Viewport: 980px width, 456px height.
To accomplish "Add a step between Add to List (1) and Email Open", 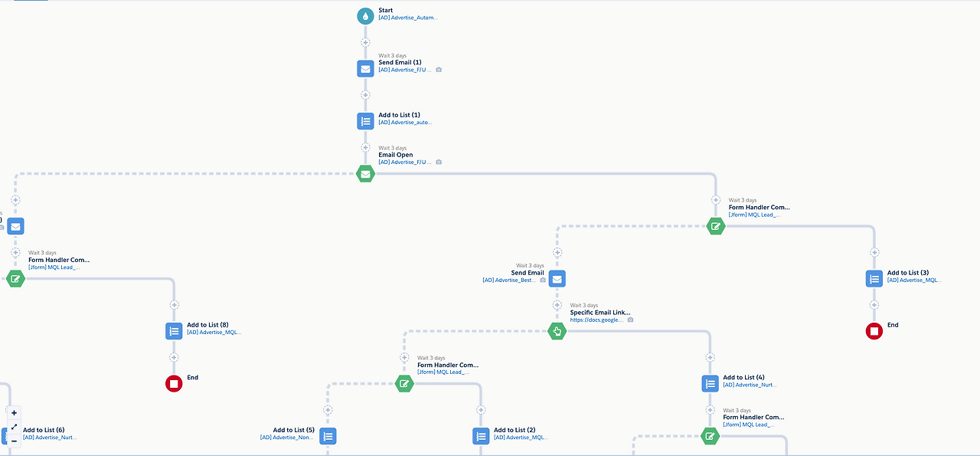I will click(x=365, y=147).
